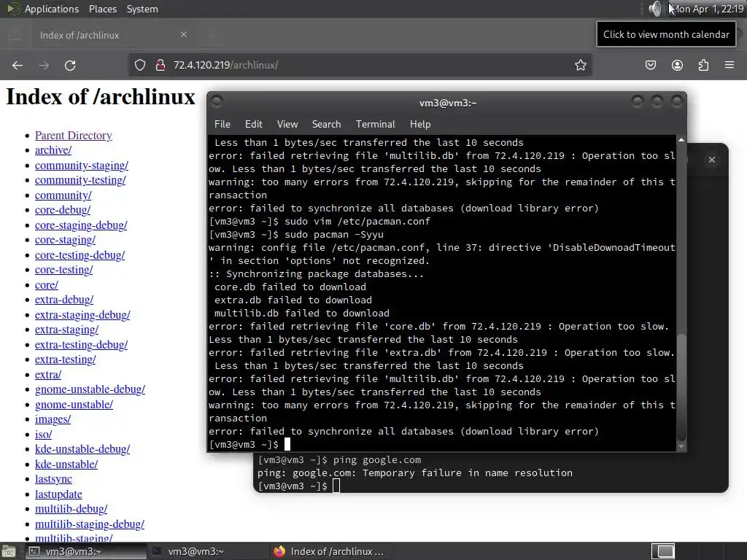The image size is (747, 560).
Task: Open the Pocket save icon
Action: click(651, 65)
